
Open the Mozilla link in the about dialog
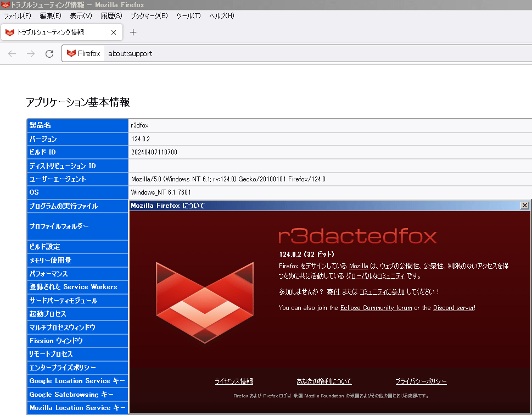[x=359, y=266]
